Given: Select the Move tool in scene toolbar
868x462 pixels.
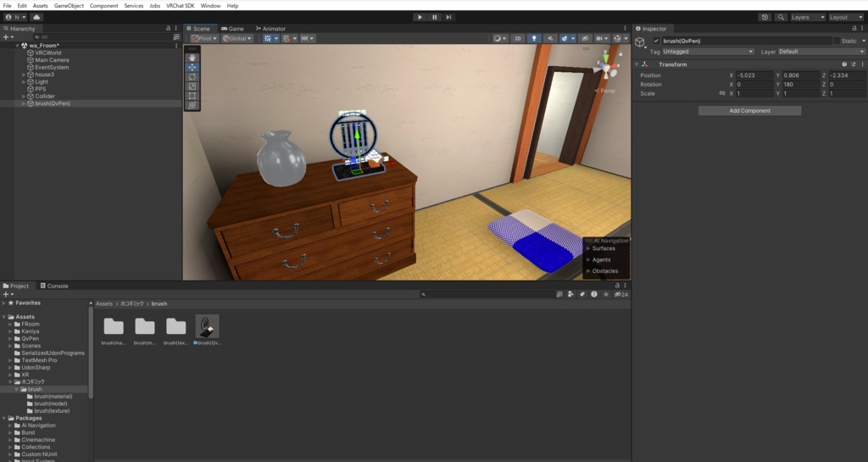Looking at the screenshot, I should pos(192,67).
